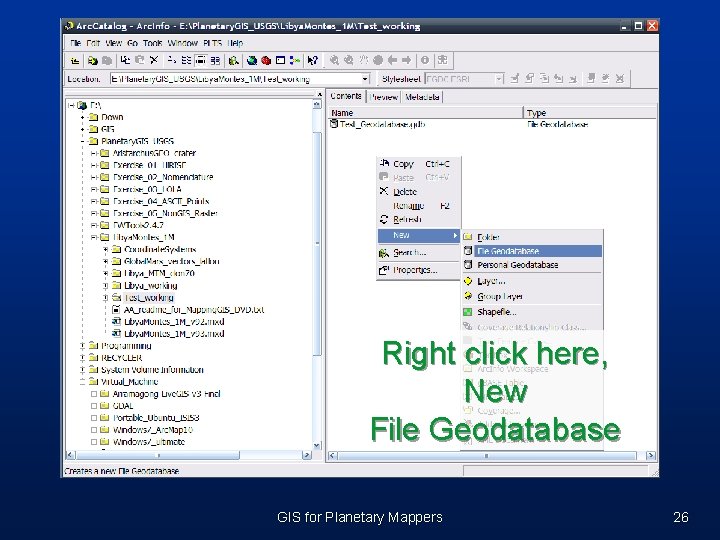Viewport: 720px width, 540px height.
Task: Click the Copy icon in the toolbar
Action: (125, 60)
